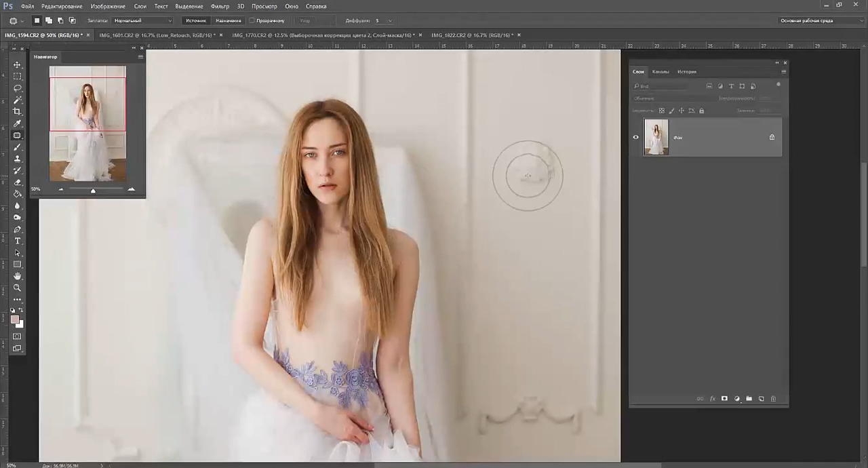Image resolution: width=868 pixels, height=468 pixels.
Task: Open the Edit Toolbar three-dots button
Action: (x=18, y=299)
